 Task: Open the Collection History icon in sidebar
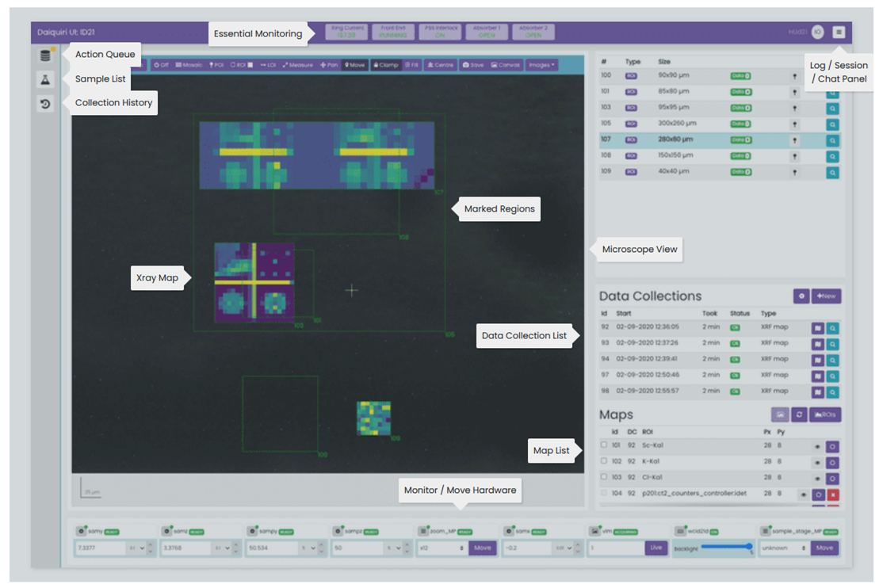[x=45, y=104]
